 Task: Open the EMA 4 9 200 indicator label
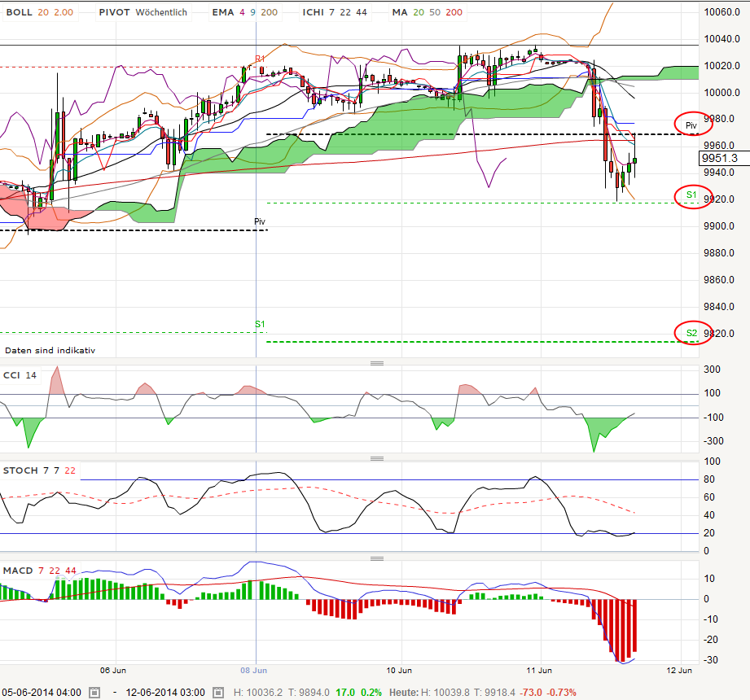(x=245, y=12)
